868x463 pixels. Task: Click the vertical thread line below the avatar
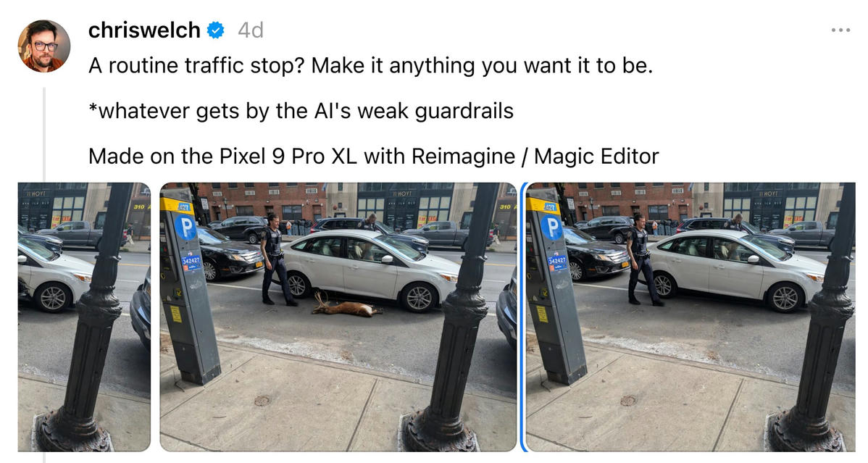(x=44, y=133)
